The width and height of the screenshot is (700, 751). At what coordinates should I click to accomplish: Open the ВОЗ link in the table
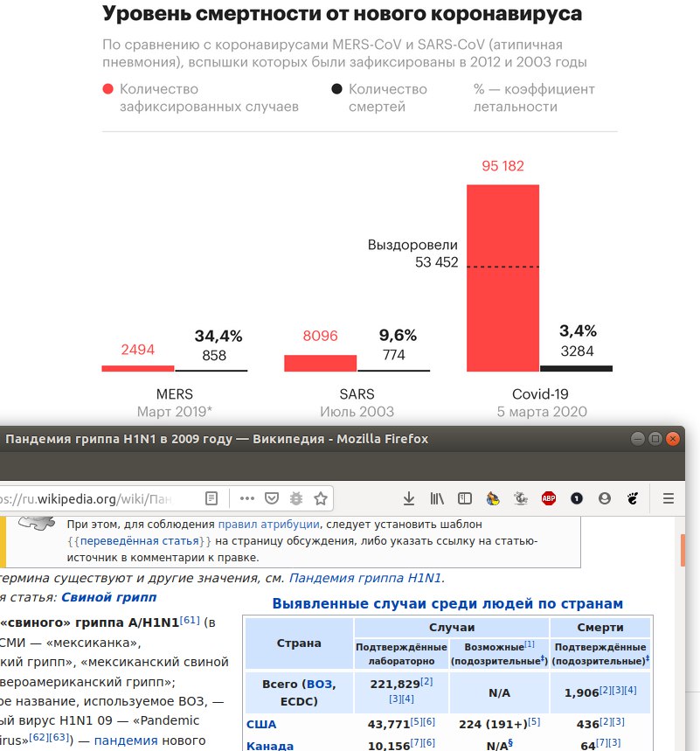(319, 684)
